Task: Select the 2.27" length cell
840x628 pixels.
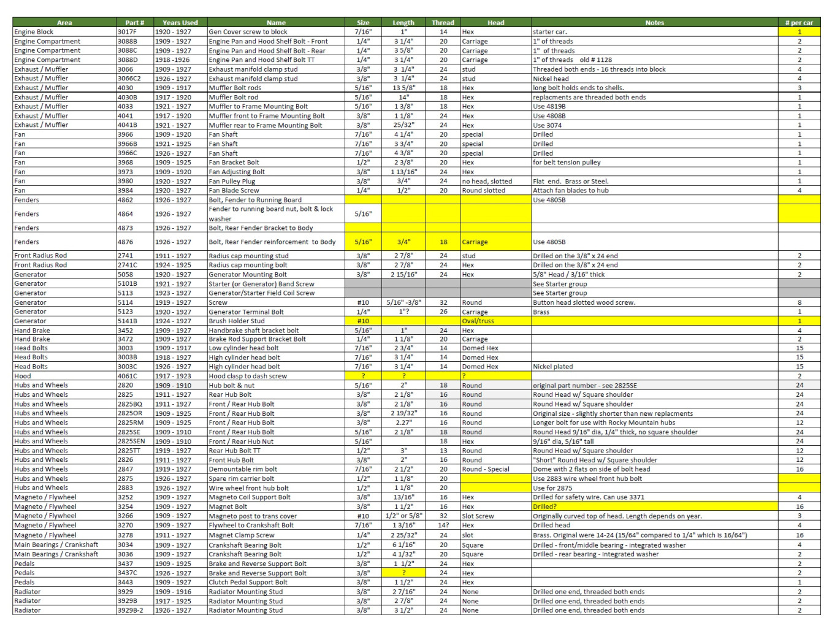Action: point(403,423)
